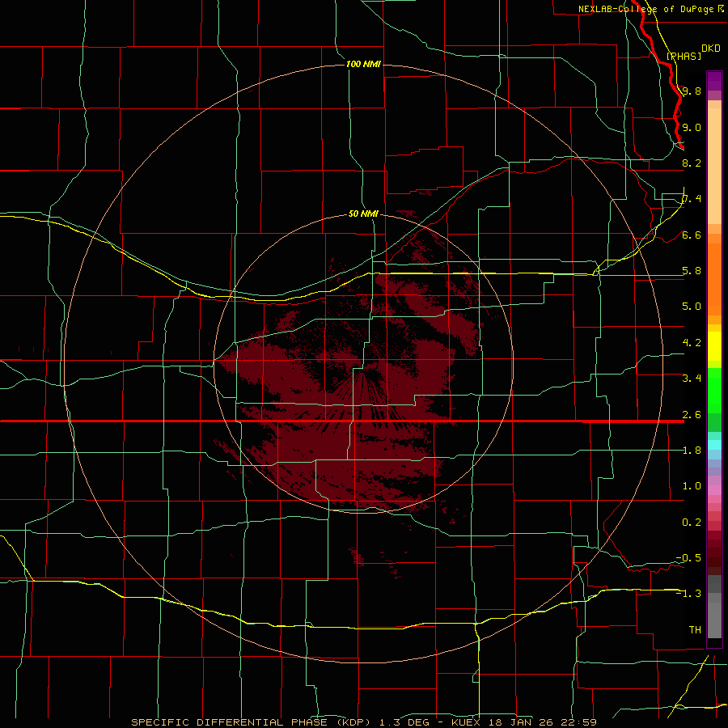The height and width of the screenshot is (728, 728).
Task: Pick the pink color bar segment
Action: coord(714,490)
